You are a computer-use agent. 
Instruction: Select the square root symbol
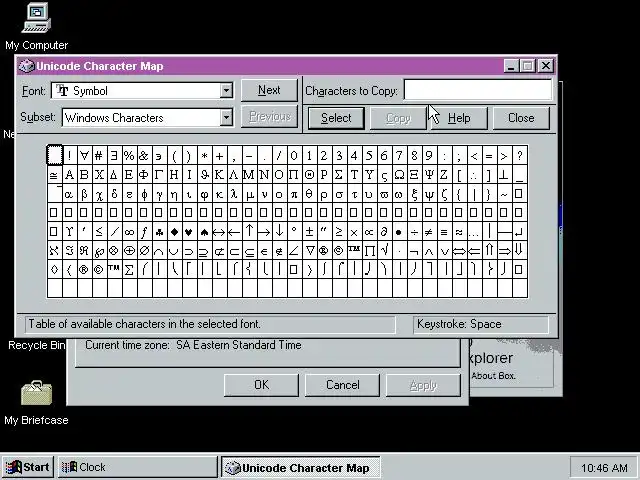tap(384, 251)
